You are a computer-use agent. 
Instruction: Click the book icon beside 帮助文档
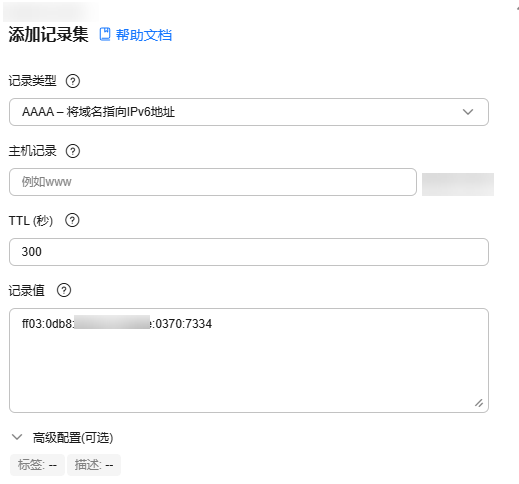[x=105, y=34]
